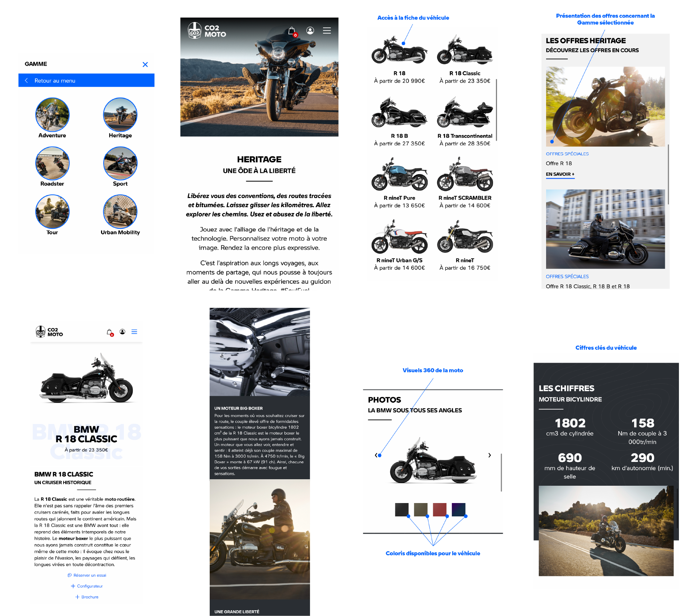
Task: Show previous photo with left carousel arrow
Action: click(376, 455)
